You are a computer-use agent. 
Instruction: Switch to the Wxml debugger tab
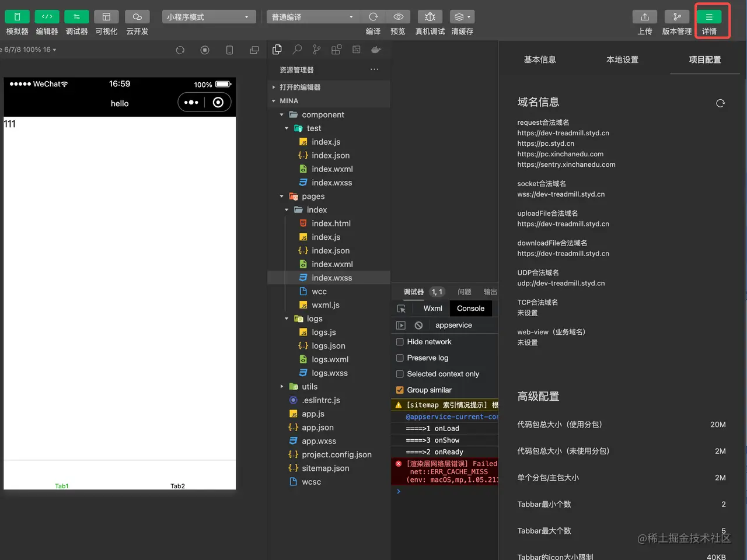point(432,309)
